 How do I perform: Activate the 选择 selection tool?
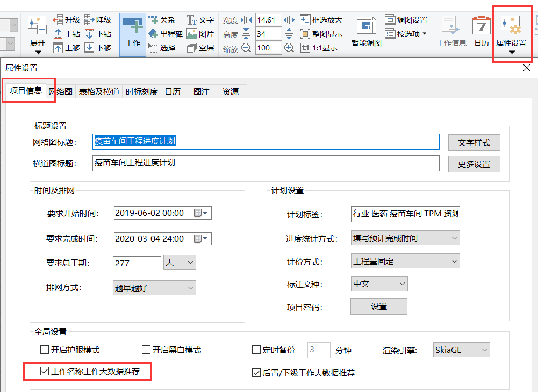click(162, 48)
